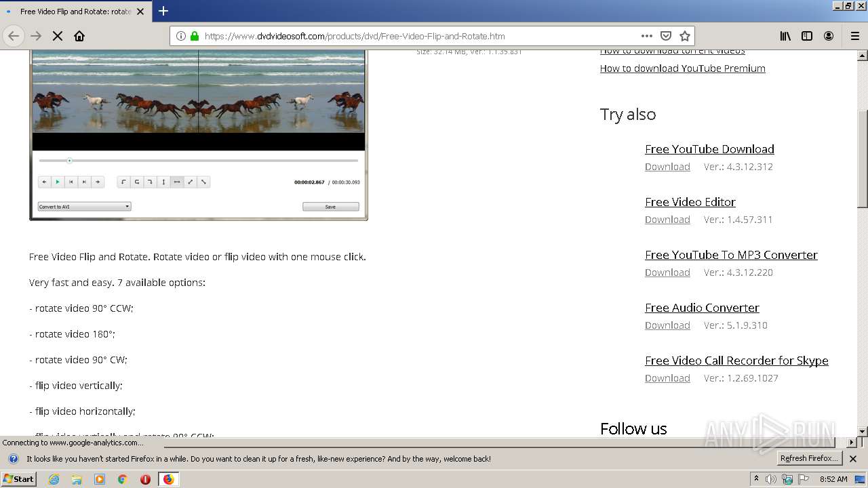Open the Free Audio Converter link

pos(702,308)
